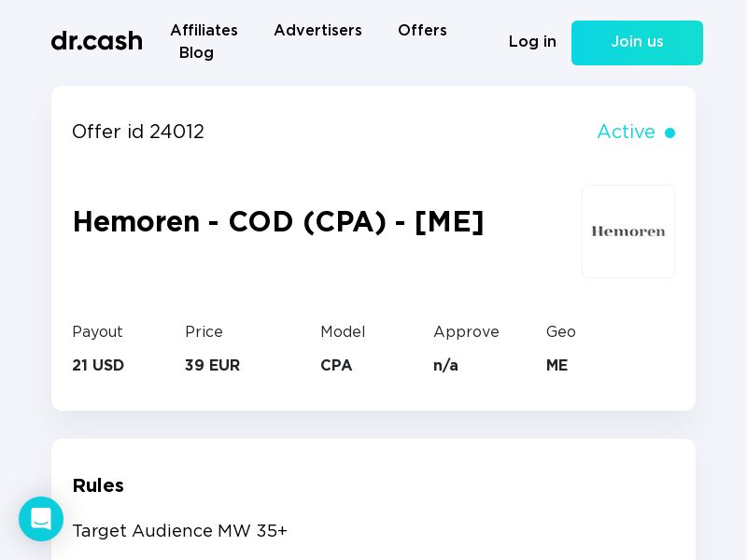Open the live chat widget icon
This screenshot has width=747, height=560.
(x=41, y=519)
